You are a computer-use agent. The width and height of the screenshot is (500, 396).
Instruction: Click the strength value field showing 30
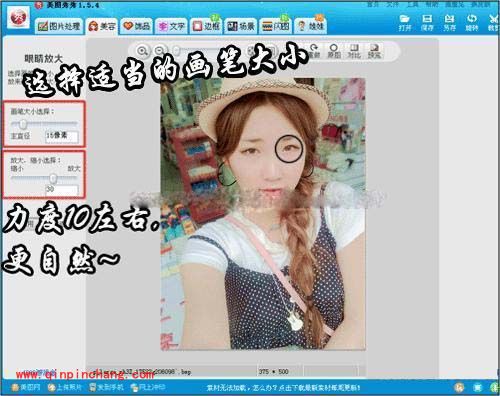pos(62,190)
